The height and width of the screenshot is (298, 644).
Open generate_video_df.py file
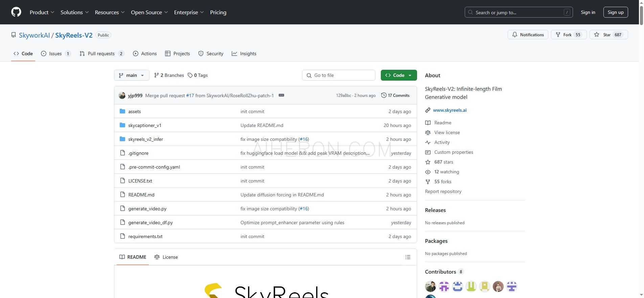[x=150, y=222]
